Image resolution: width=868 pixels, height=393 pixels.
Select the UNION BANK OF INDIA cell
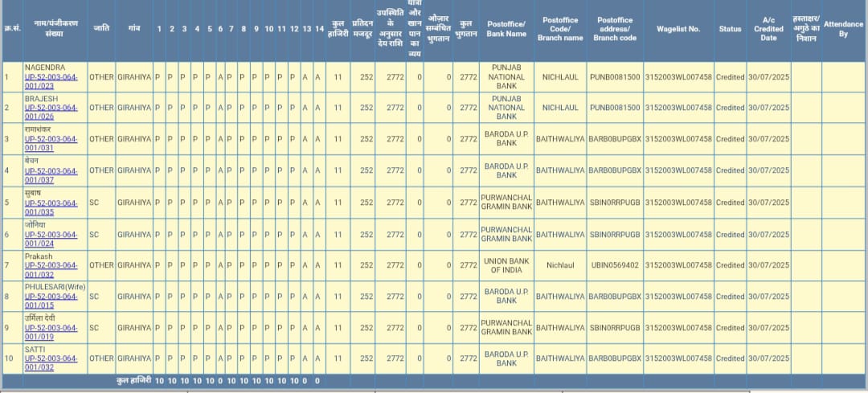pos(506,265)
